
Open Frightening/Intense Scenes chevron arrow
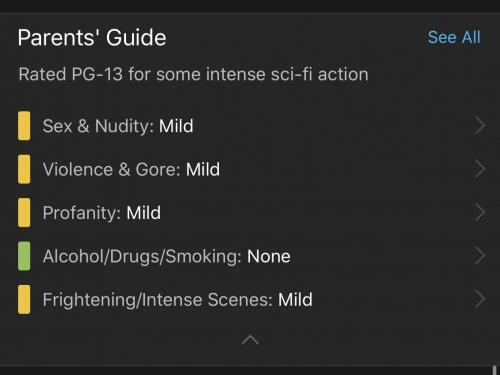tap(480, 299)
